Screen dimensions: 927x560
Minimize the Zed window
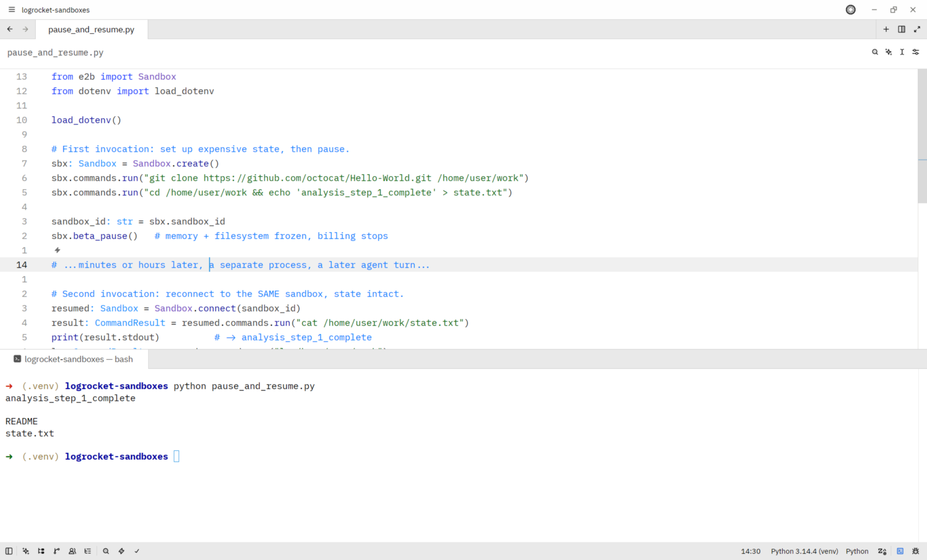[874, 10]
